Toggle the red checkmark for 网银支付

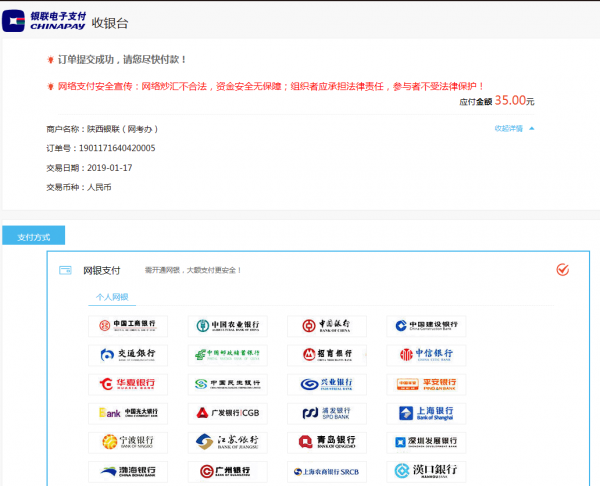(562, 270)
